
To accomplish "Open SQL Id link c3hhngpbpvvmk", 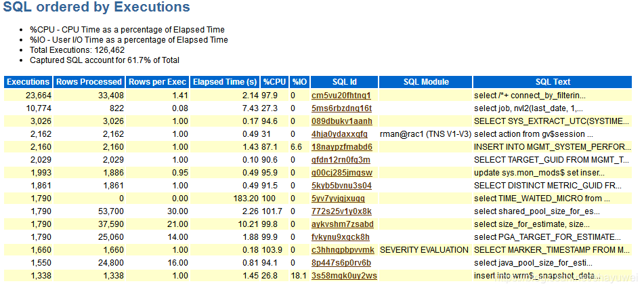I will (x=343, y=250).
